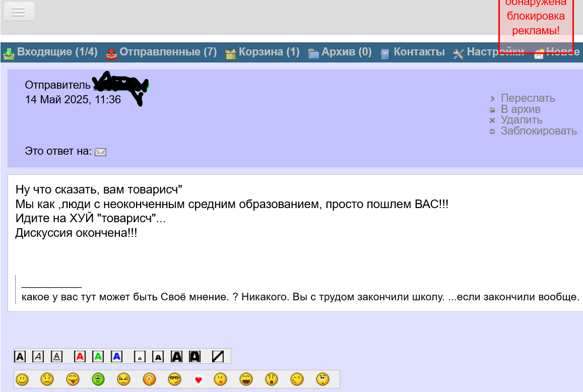Apply underline formatting
This screenshot has height=392, width=583.
pos(56,356)
